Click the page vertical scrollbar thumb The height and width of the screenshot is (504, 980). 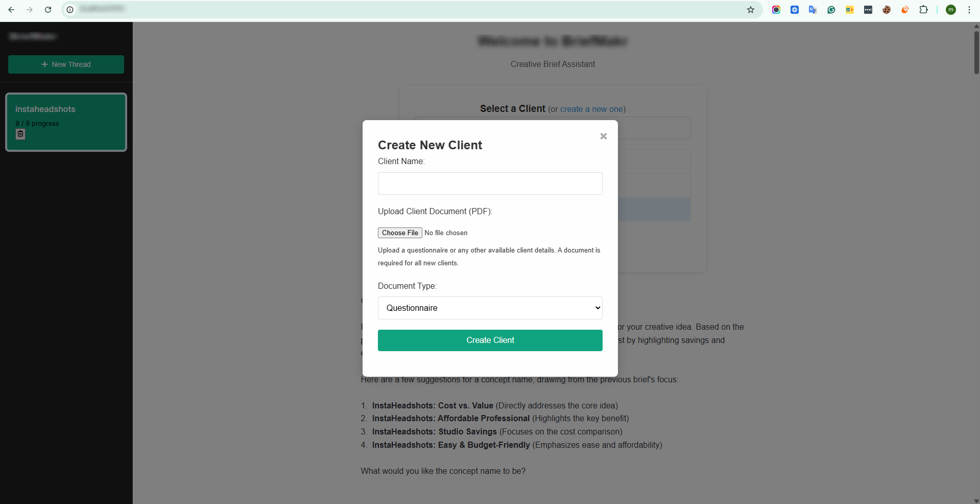[x=976, y=51]
